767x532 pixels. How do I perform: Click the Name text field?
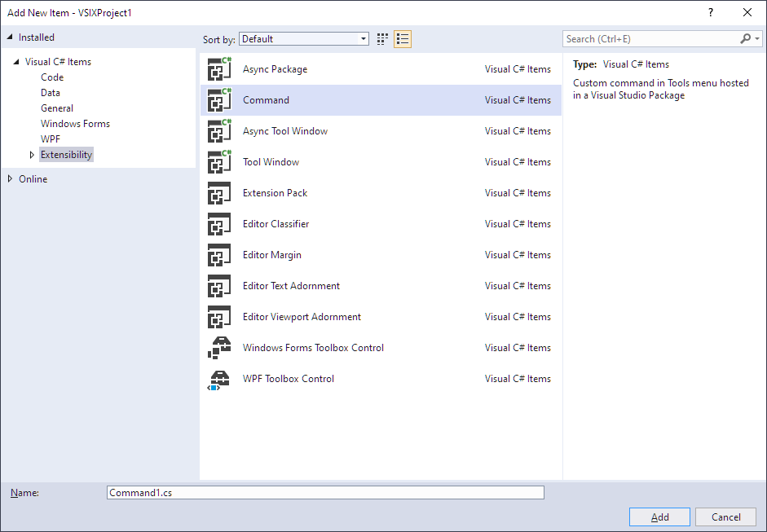pyautogui.click(x=325, y=493)
